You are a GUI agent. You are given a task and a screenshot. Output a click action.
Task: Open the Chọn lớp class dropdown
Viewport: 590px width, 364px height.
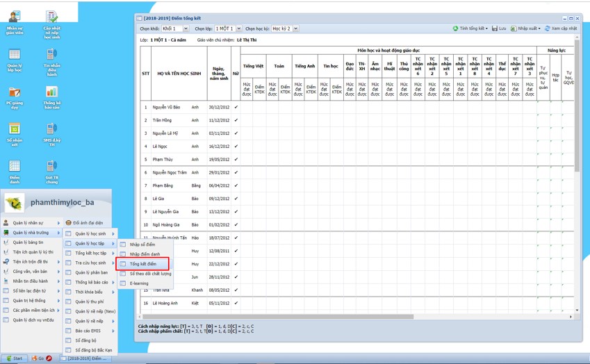[x=238, y=29]
